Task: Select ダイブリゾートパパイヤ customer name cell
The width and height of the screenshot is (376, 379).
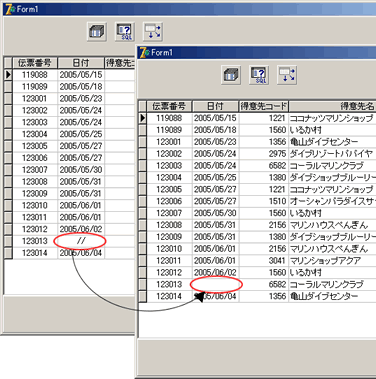Action: coord(332,154)
